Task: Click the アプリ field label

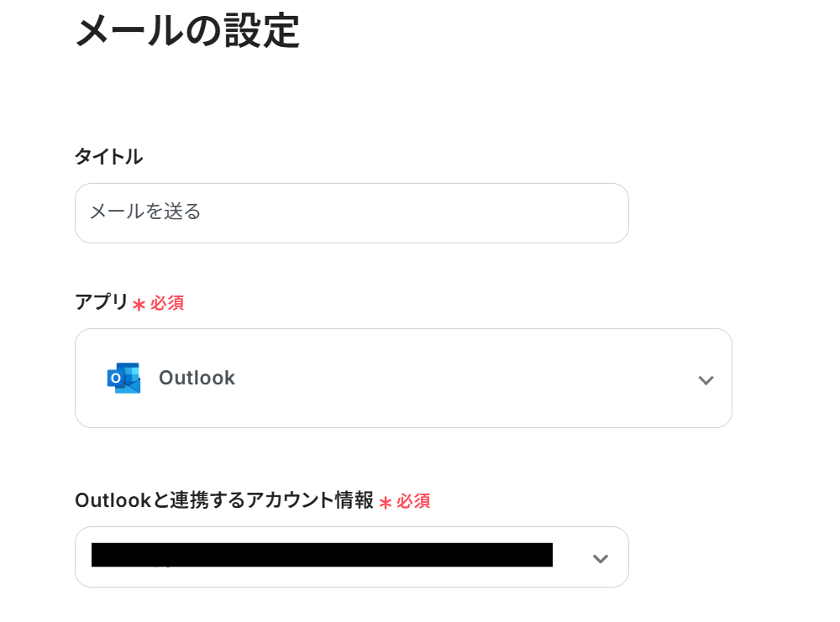Action: (101, 302)
